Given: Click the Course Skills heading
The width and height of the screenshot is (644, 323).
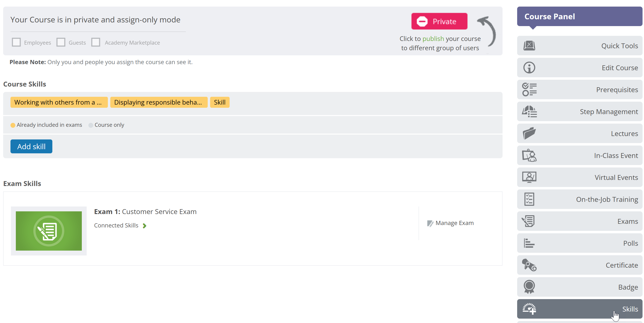Looking at the screenshot, I should point(25,84).
